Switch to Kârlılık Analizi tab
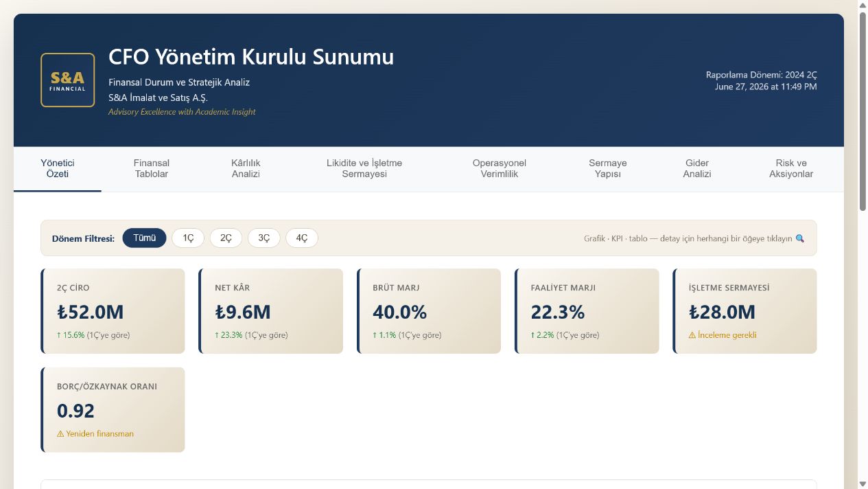Viewport: 868px width, 489px height. coord(246,169)
